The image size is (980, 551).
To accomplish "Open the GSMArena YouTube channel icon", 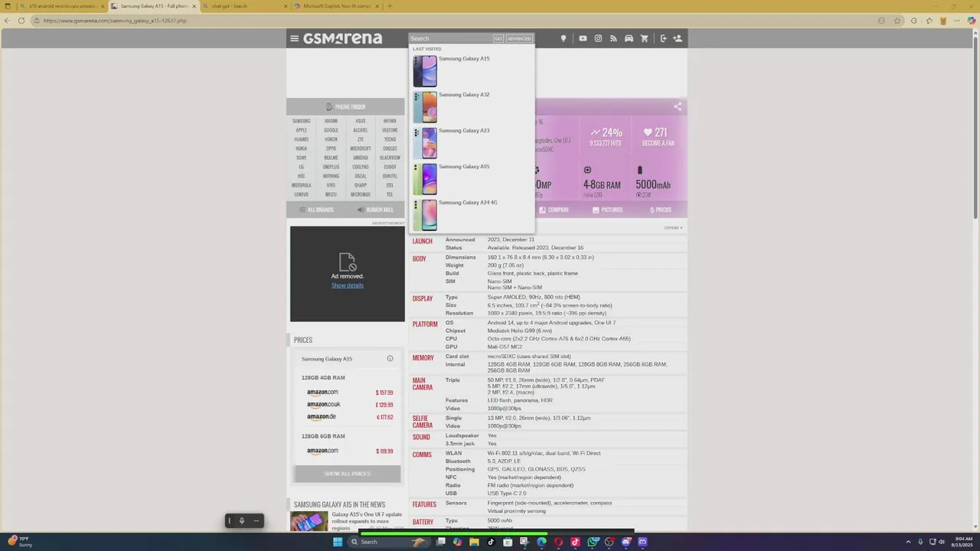I will point(583,38).
